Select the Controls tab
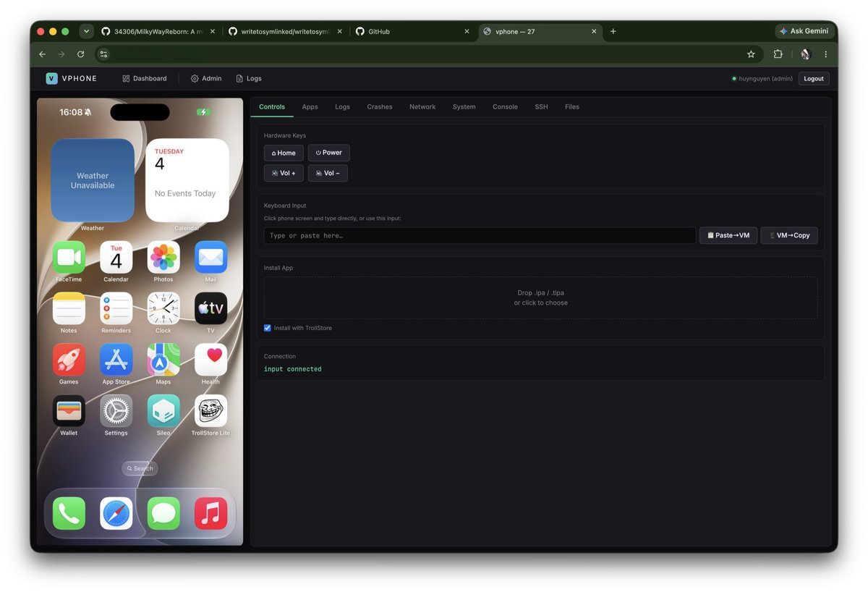 [272, 106]
